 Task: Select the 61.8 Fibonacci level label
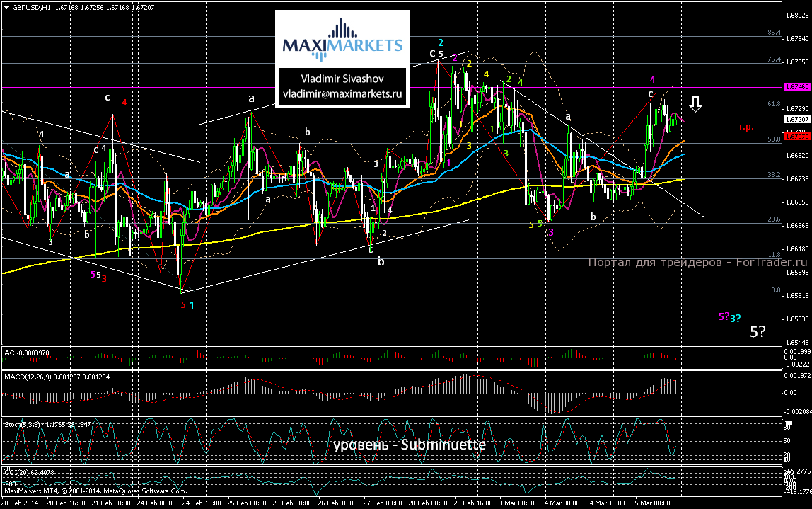tap(773, 104)
